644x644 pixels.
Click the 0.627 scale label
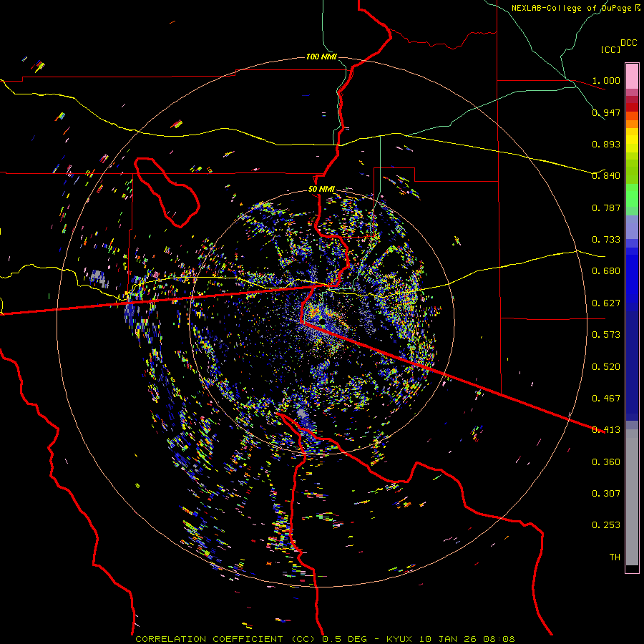606,303
